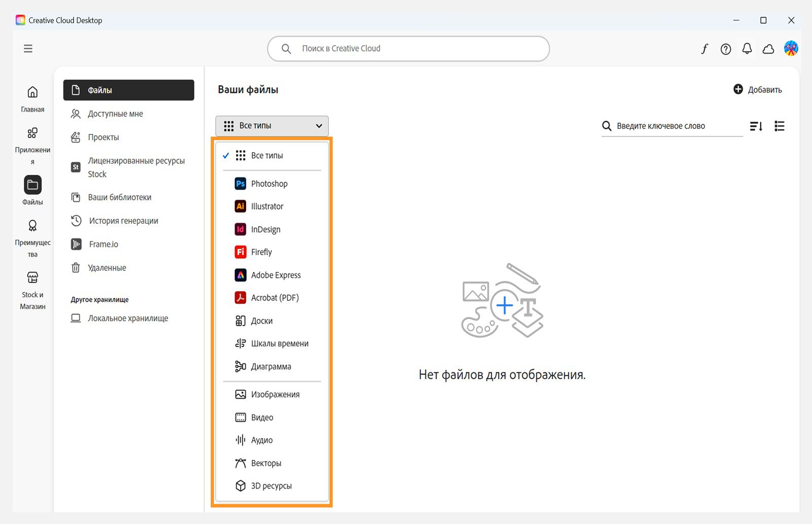Open notifications bell icon
The height and width of the screenshot is (524, 812).
tap(747, 49)
